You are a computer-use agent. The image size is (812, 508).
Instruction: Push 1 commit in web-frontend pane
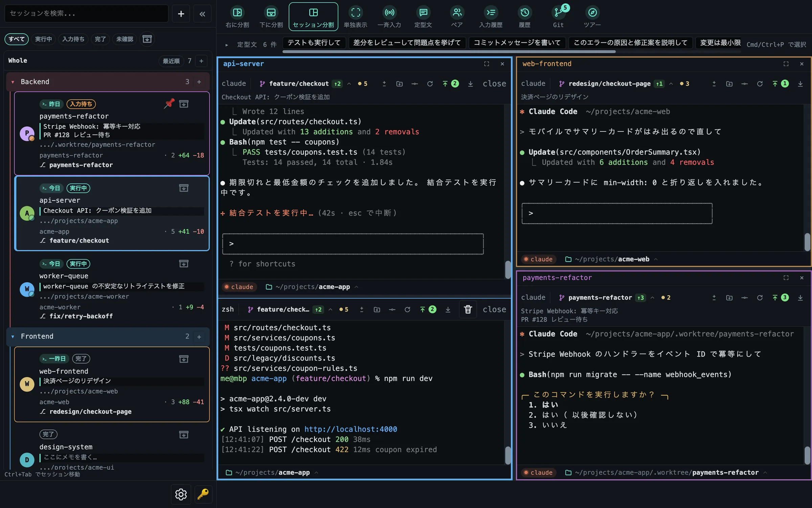(x=781, y=84)
